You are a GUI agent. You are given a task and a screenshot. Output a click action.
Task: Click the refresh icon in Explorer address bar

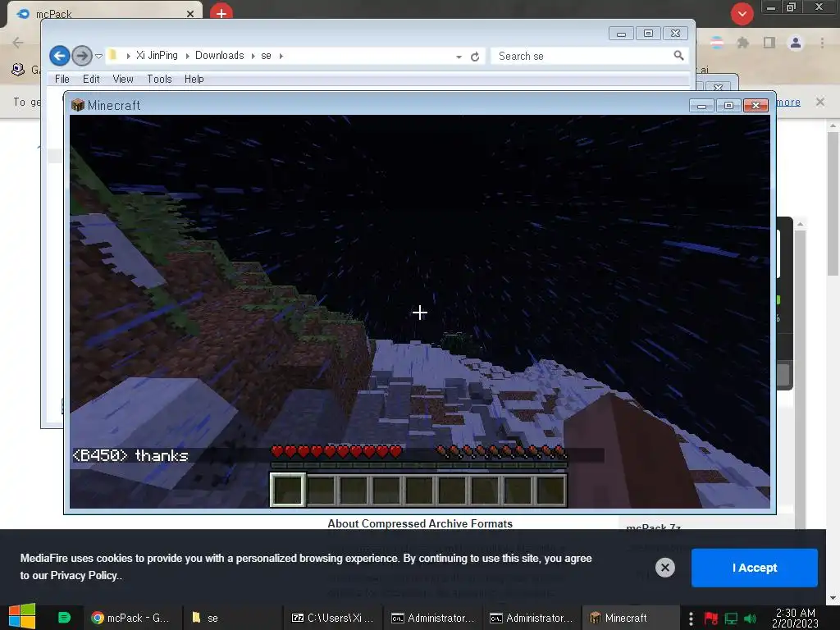coord(475,57)
